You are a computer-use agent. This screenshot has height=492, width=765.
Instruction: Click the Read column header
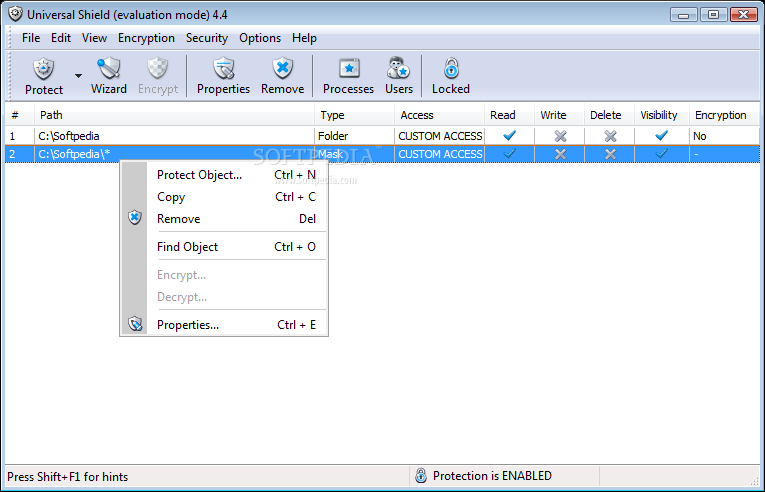point(509,115)
